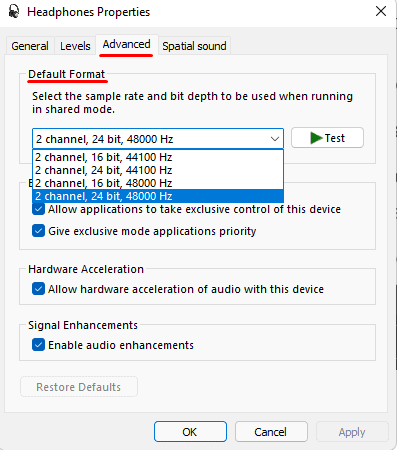The height and width of the screenshot is (450, 397).
Task: Go to the Spatial sound tab
Action: point(194,46)
